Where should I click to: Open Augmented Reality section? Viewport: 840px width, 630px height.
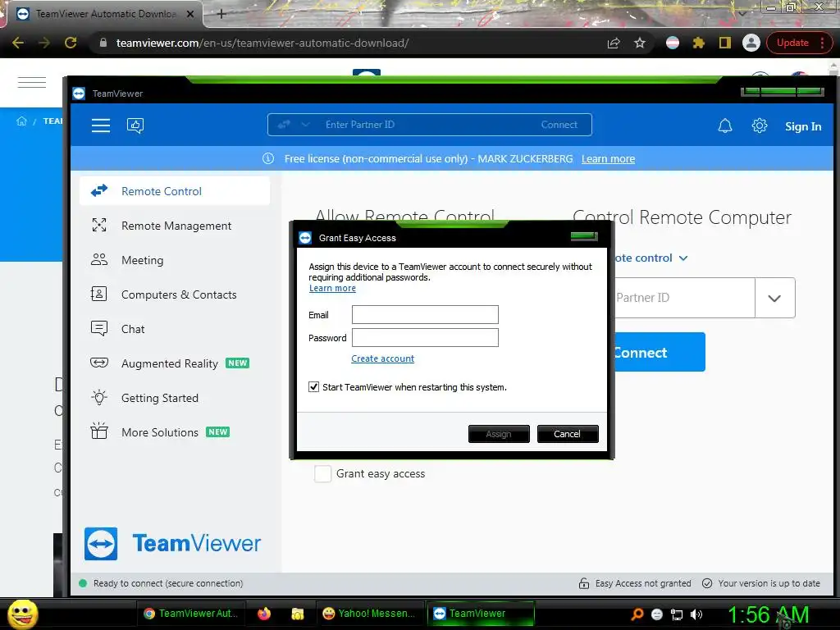click(175, 363)
